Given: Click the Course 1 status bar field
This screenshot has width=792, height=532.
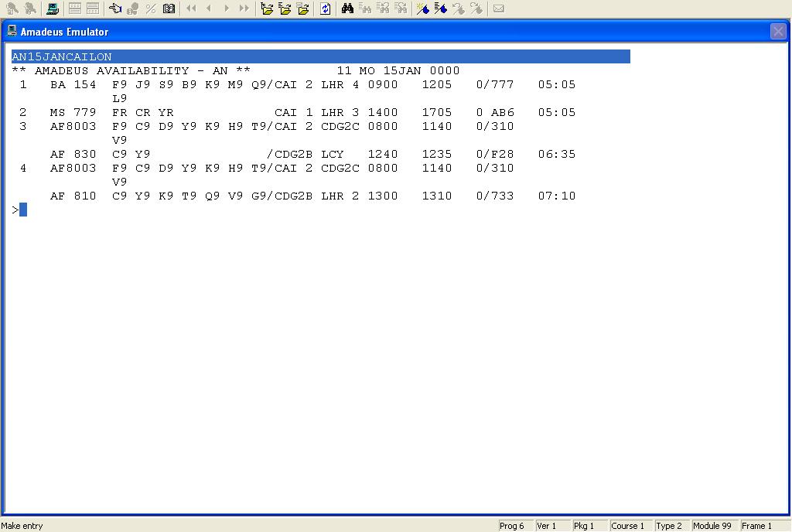Looking at the screenshot, I should [x=631, y=526].
